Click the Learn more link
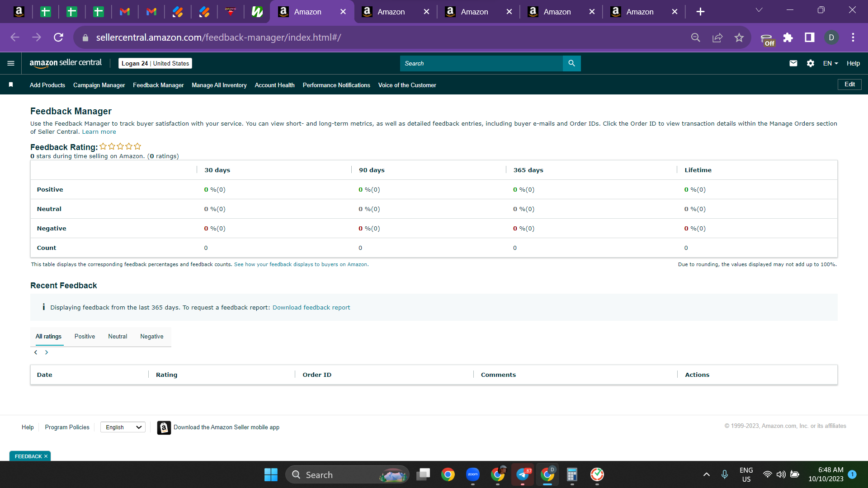The image size is (868, 488). coord(99,132)
